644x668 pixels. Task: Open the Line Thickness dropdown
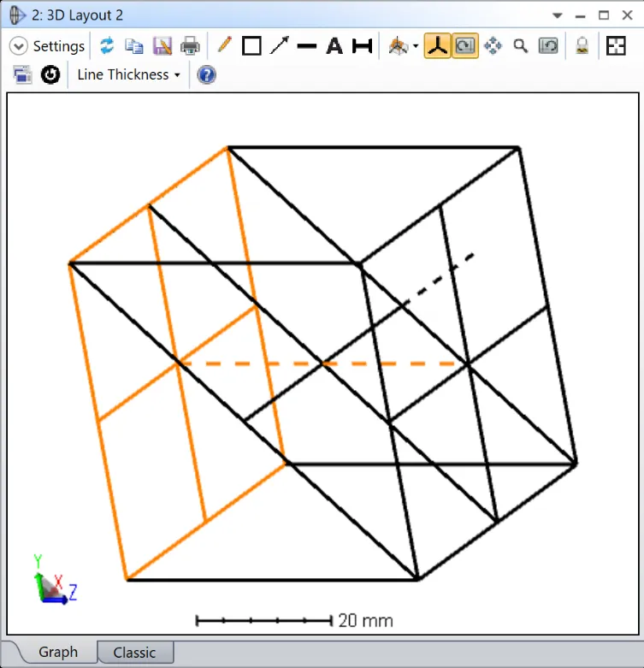[x=128, y=74]
